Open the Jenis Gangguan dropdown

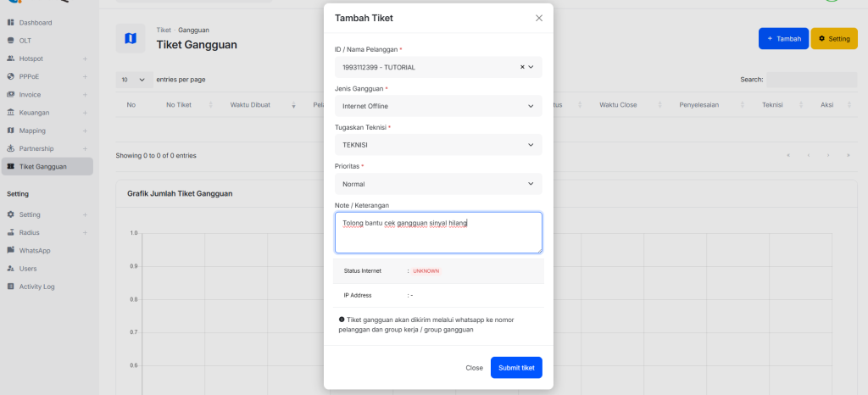pos(438,106)
